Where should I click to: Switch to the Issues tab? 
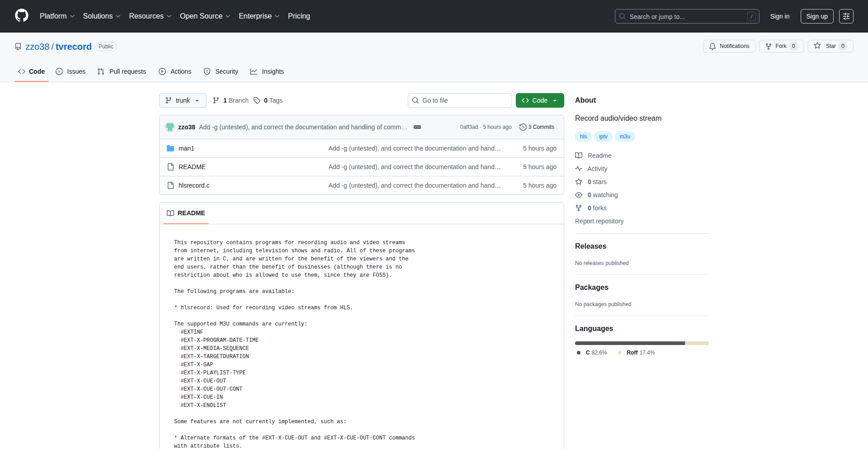click(x=71, y=71)
